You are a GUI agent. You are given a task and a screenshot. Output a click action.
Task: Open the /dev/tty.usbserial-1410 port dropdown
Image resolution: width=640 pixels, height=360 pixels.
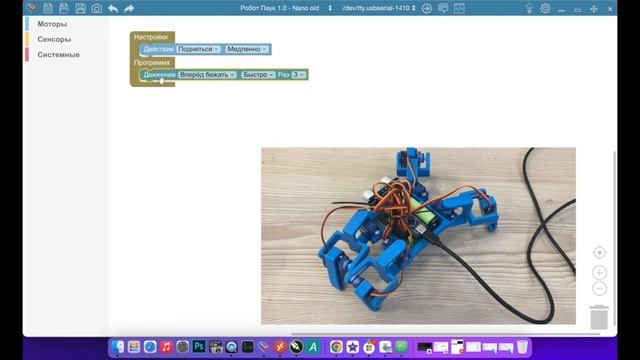(379, 8)
